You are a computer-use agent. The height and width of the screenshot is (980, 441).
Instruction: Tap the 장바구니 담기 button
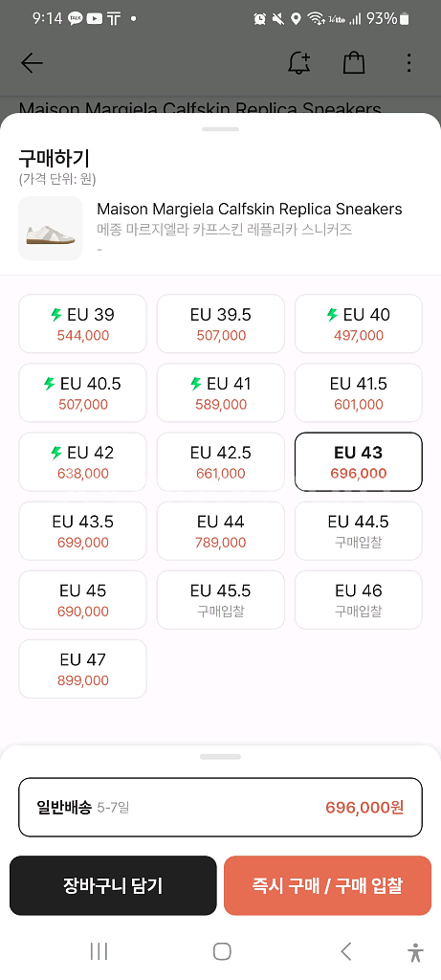113,885
